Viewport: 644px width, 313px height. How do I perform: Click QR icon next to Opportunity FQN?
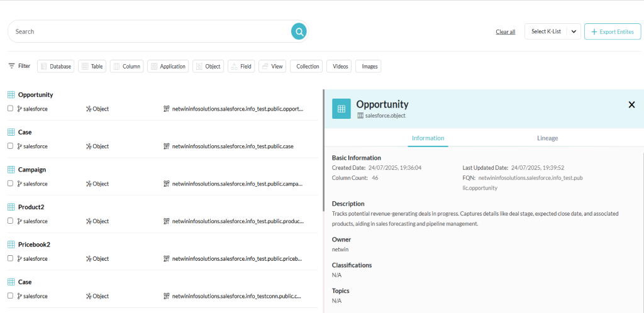coord(167,109)
